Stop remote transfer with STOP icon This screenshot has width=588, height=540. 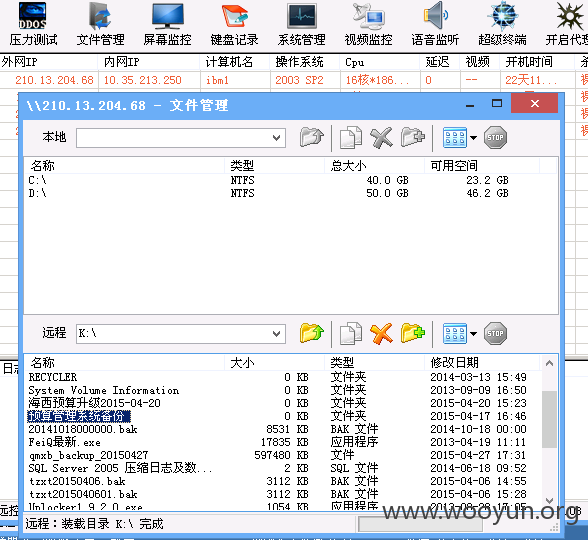495,333
